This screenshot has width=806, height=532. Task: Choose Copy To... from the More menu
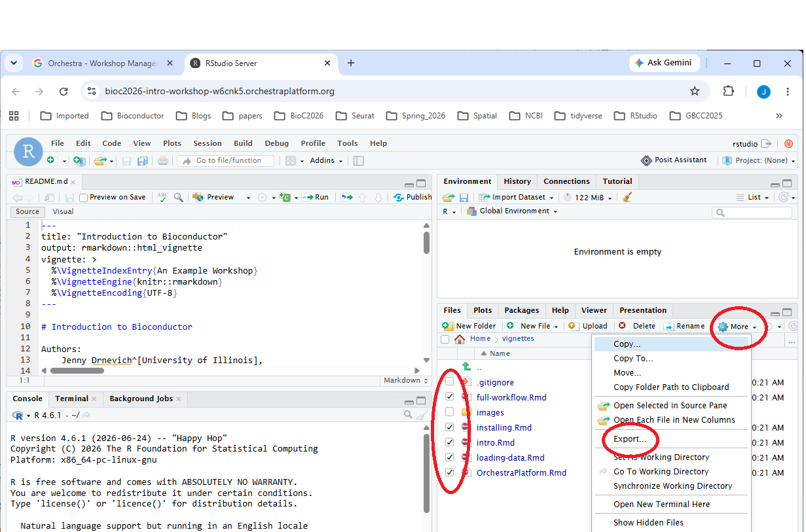(x=633, y=359)
